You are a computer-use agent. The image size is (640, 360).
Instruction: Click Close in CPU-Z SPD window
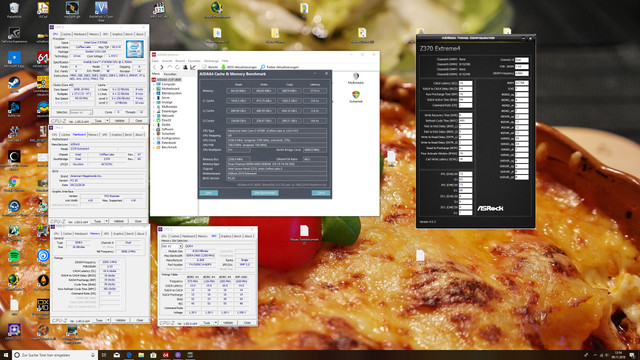(247, 322)
